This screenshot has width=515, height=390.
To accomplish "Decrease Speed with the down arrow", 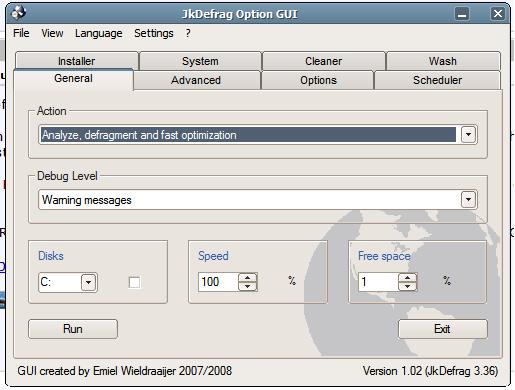I will pos(247,286).
